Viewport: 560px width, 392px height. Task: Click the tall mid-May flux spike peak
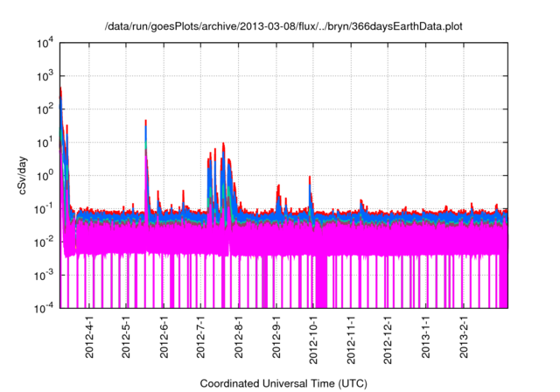[146, 123]
